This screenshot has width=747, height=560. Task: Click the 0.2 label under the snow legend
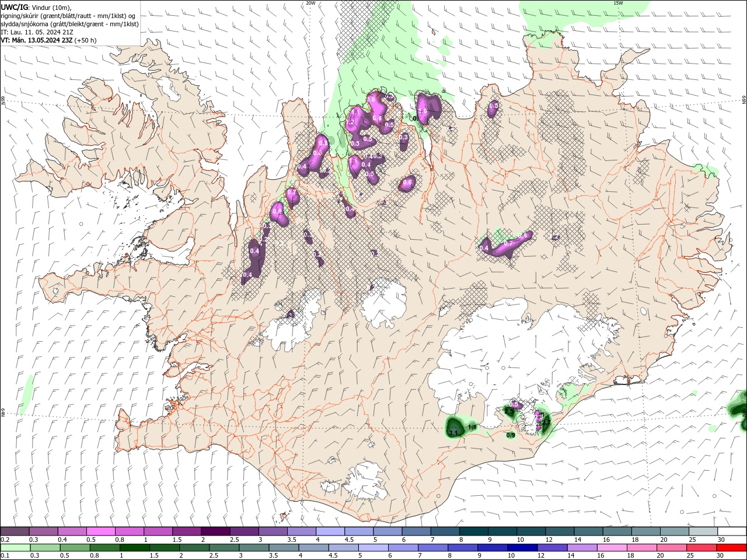[x=5, y=540]
